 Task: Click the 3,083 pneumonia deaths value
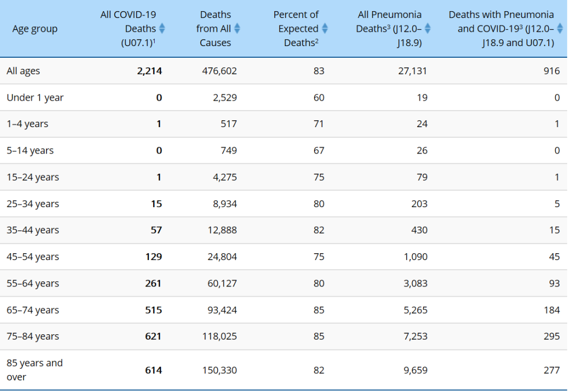416,283
